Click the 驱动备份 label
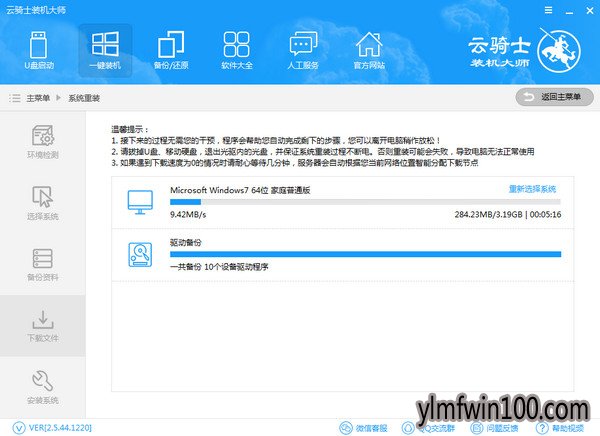This screenshot has width=600, height=436. 186,242
